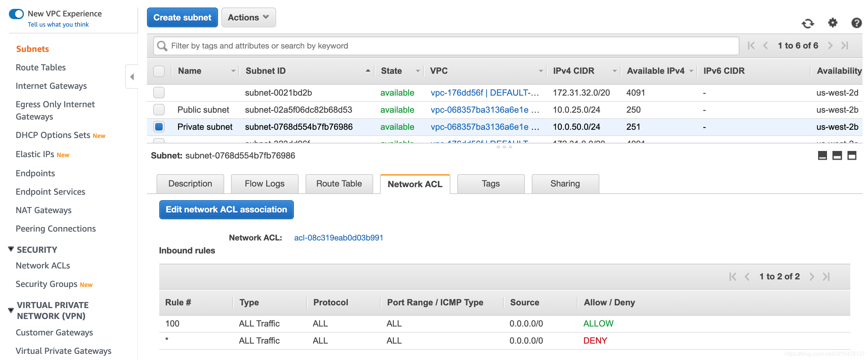Screen dimensions: 868x360
Task: Select the subnet-0021bd2b row checkbox
Action: (159, 93)
